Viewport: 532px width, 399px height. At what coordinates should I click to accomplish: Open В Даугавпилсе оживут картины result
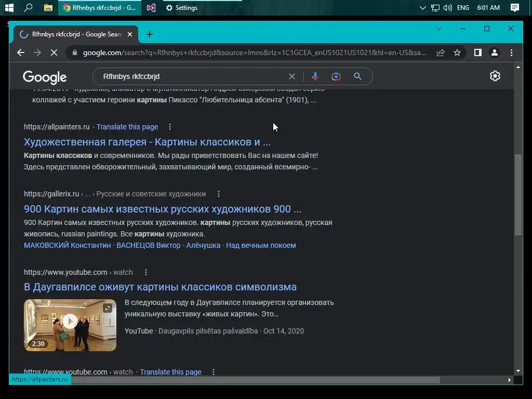pyautogui.click(x=160, y=287)
